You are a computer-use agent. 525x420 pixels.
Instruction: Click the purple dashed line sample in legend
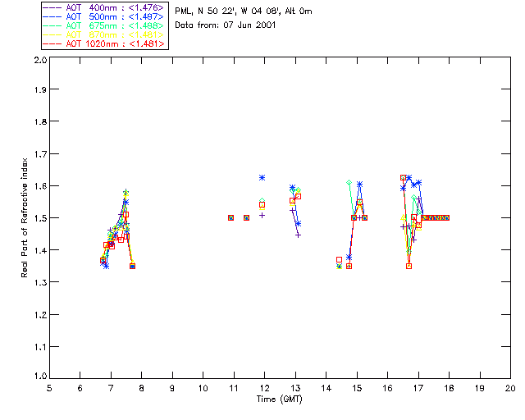[x=52, y=7]
